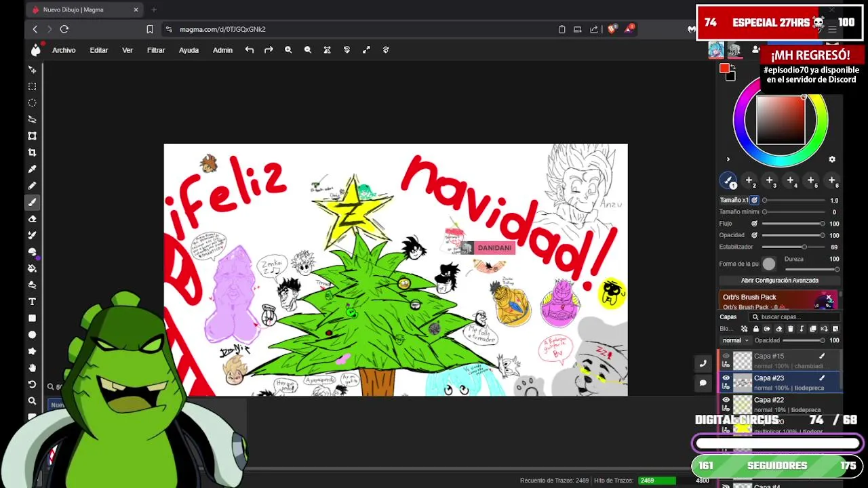Select the rectangle shape tool

pyautogui.click(x=32, y=318)
